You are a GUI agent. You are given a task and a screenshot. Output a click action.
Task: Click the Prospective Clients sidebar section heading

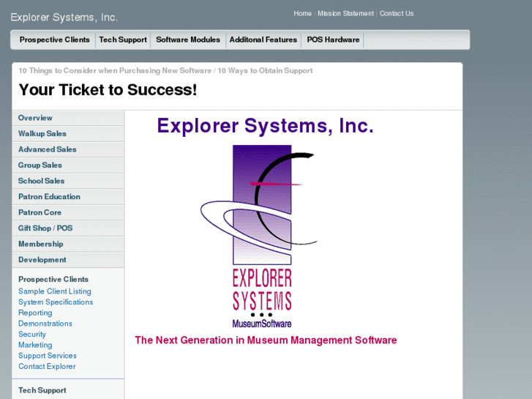(53, 279)
